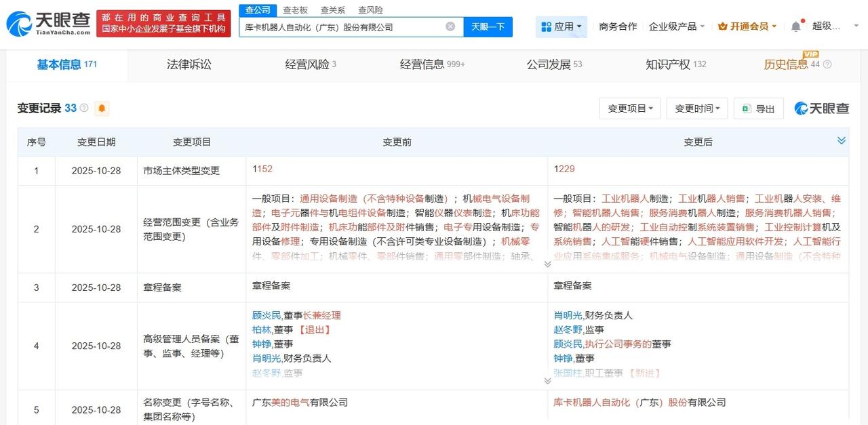Viewport: 868px width, 425px height.
Task: Open 肖明光 link in the 变更后 column
Action: pyautogui.click(x=567, y=315)
